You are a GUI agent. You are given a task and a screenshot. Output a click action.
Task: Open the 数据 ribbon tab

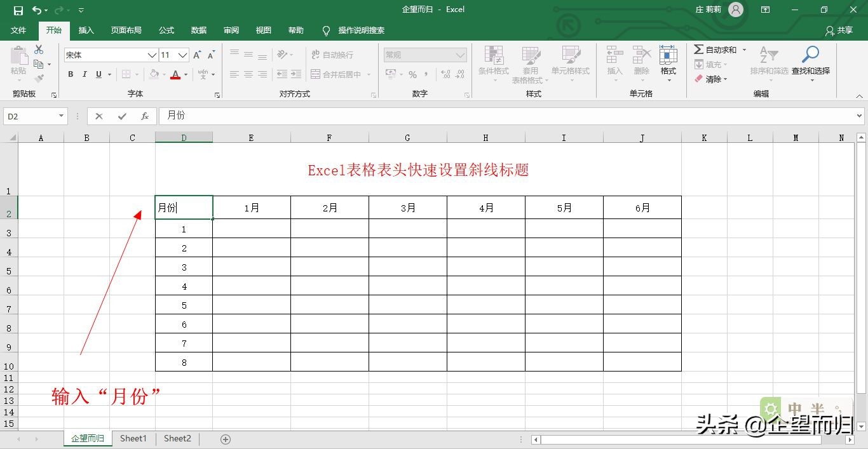[198, 30]
